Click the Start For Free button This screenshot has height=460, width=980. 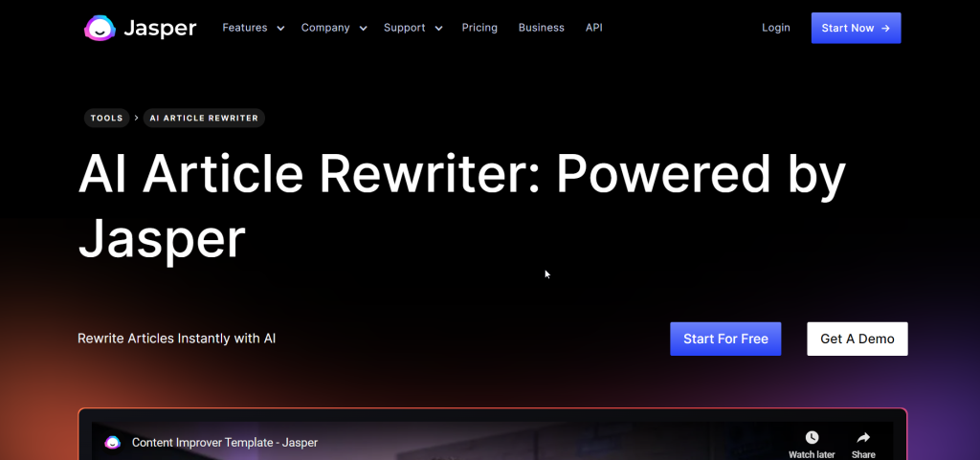[725, 339]
